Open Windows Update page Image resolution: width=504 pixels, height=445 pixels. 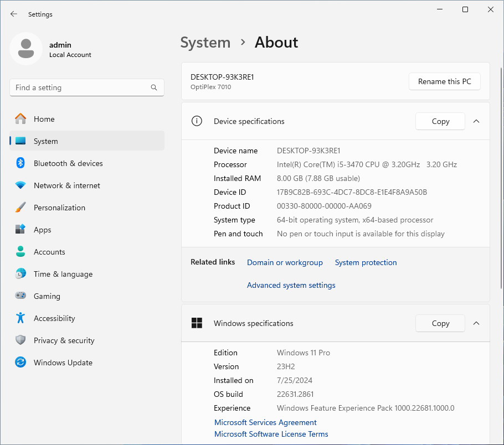point(87,363)
